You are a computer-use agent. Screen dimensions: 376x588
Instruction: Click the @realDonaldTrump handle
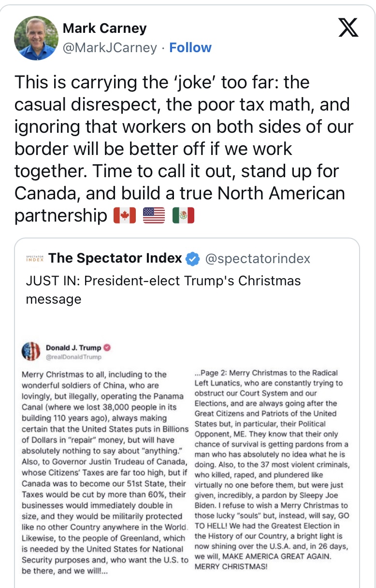pyautogui.click(x=73, y=357)
